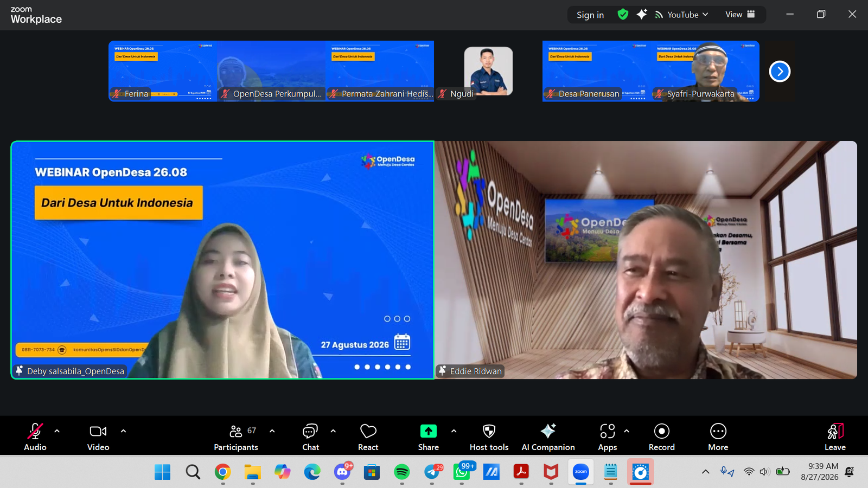868x488 pixels.
Task: Open Spotify from taskbar
Action: tap(401, 472)
